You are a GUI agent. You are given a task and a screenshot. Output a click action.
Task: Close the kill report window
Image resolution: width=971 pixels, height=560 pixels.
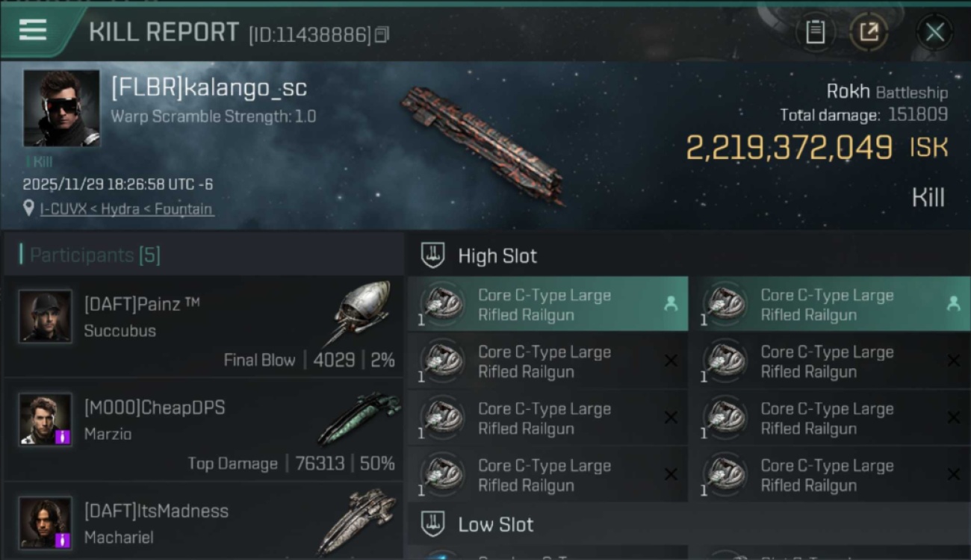pos(934,32)
